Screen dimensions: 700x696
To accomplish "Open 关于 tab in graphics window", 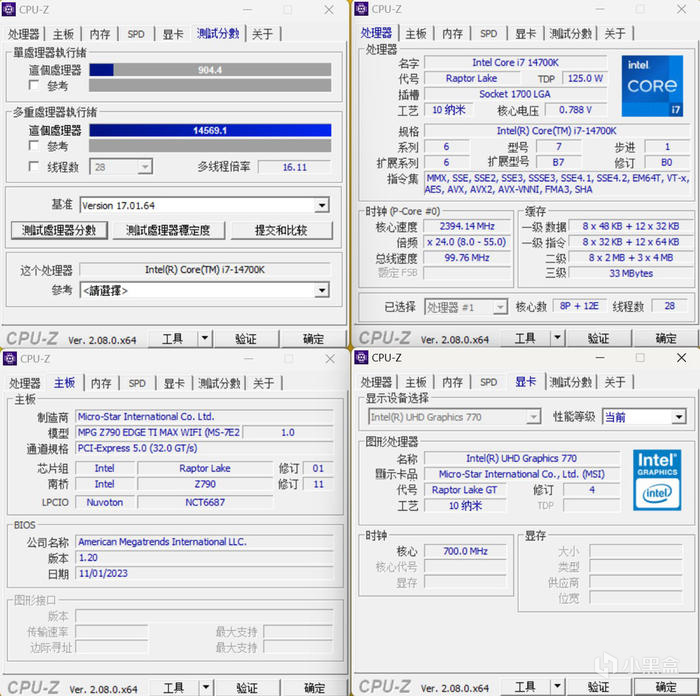I will coord(615,382).
